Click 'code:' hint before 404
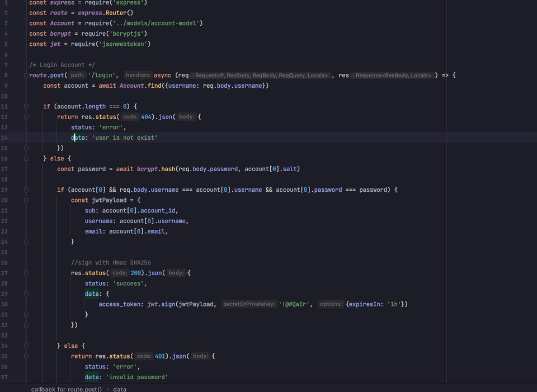Image resolution: width=537 pixels, height=392 pixels. pos(130,117)
